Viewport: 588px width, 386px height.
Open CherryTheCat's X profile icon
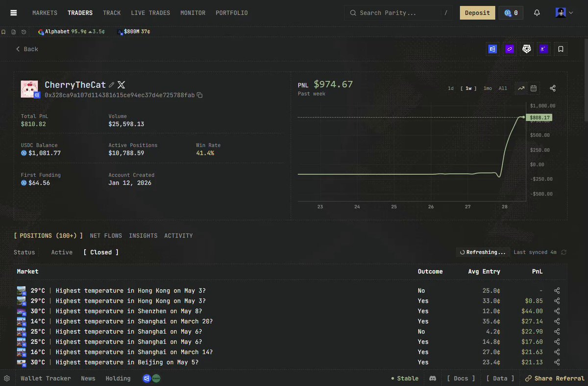pos(122,85)
